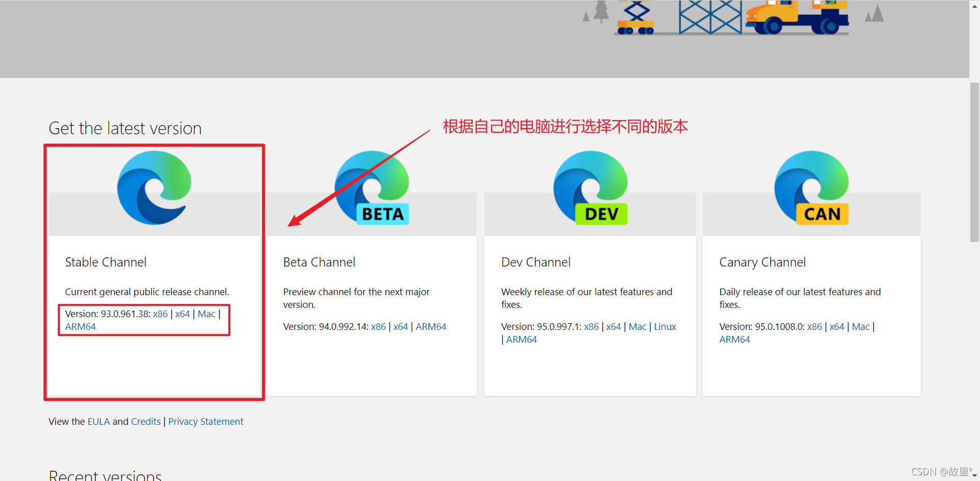Download Beta 94.0.992.14 x86 driver
980x481 pixels.
[378, 327]
